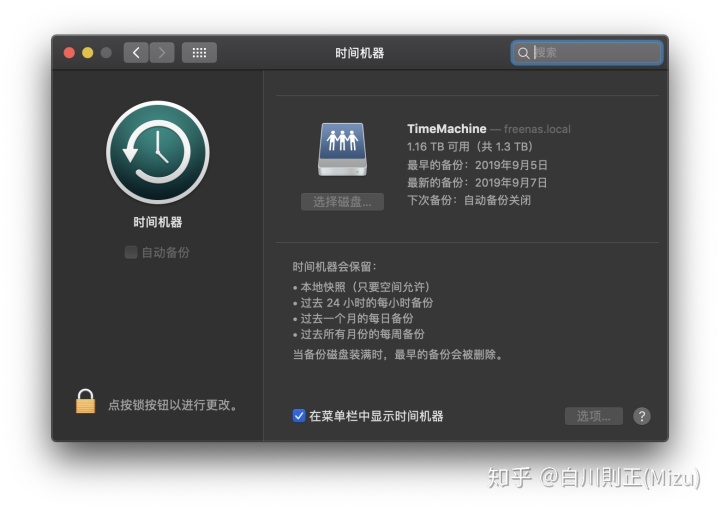Click 过去一个月的每日备份 bullet
720x510 pixels.
(353, 319)
